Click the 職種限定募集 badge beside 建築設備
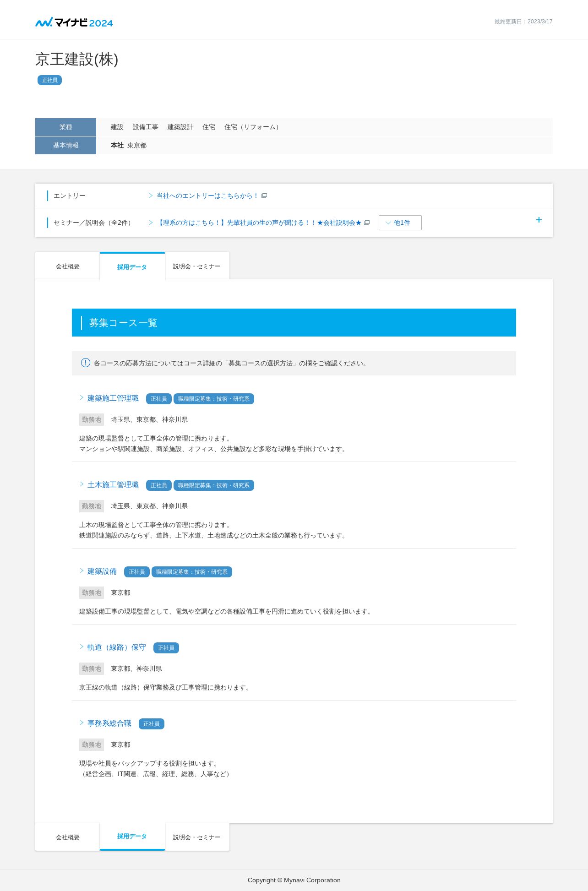Viewport: 588px width, 891px height. [x=192, y=572]
